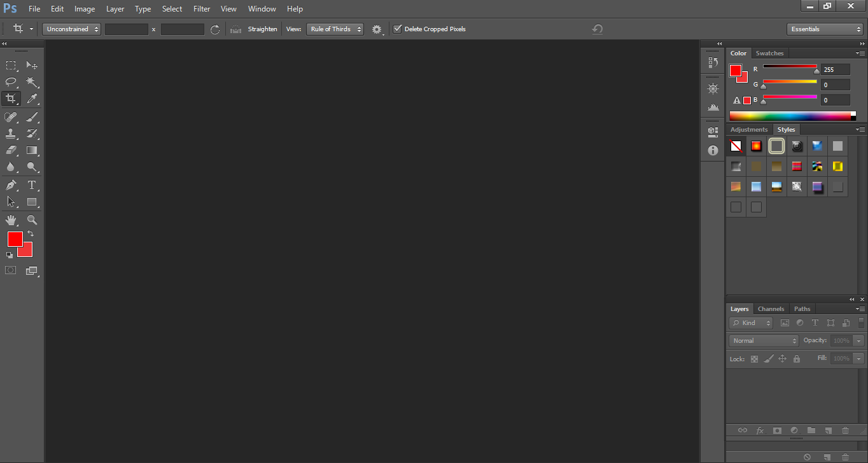Toggle shape layer filter

coord(830,323)
